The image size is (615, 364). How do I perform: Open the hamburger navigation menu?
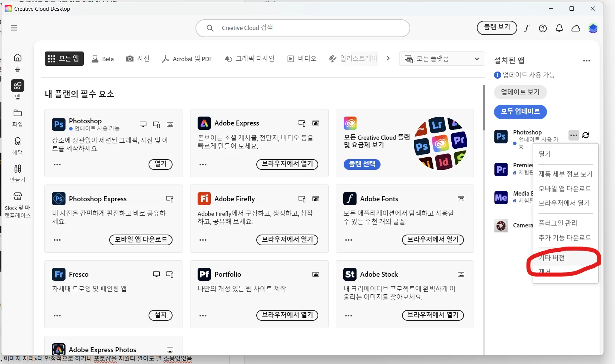(14, 28)
